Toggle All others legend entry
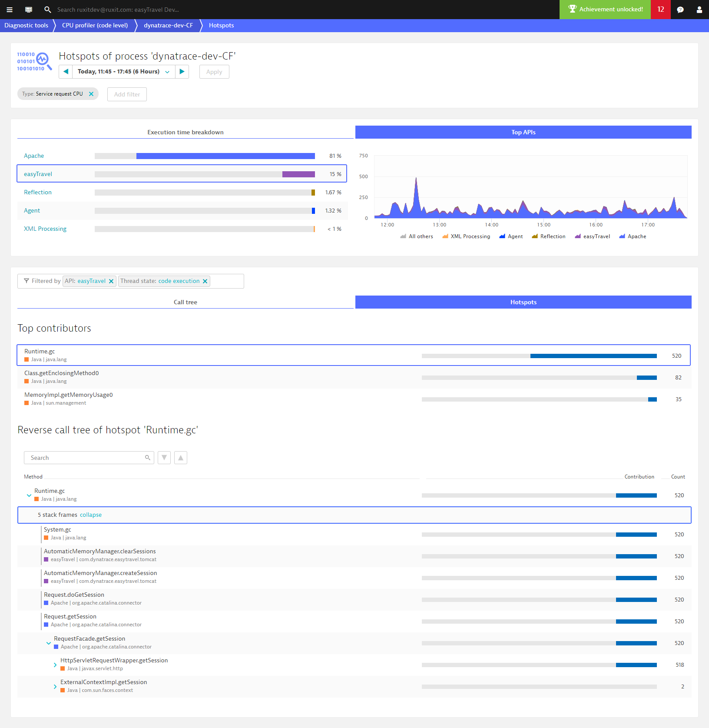 coord(417,236)
